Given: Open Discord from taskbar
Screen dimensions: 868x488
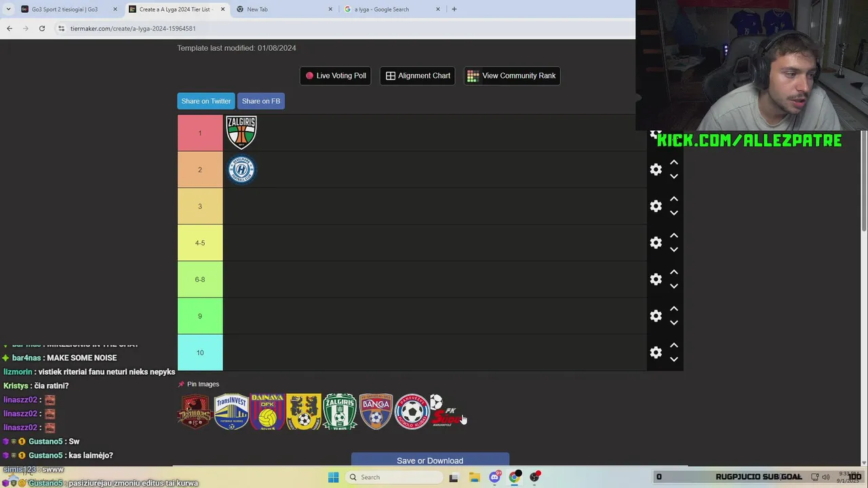Looking at the screenshot, I should pyautogui.click(x=494, y=477).
